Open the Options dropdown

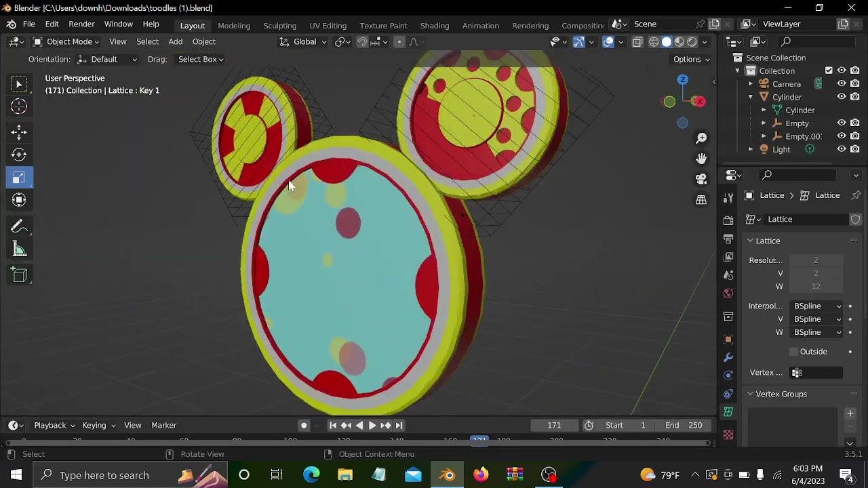692,60
